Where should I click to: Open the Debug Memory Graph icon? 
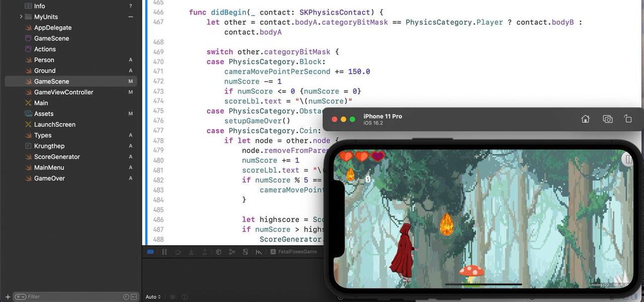(x=232, y=251)
